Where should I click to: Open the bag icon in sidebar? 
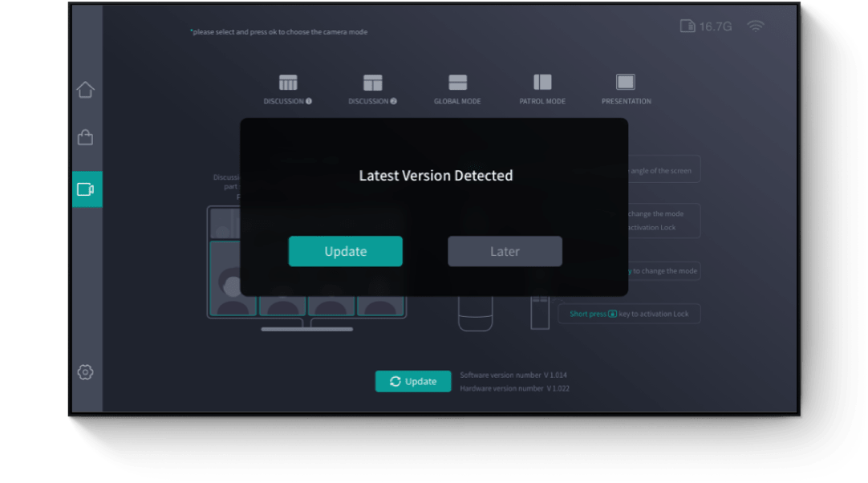(85, 138)
